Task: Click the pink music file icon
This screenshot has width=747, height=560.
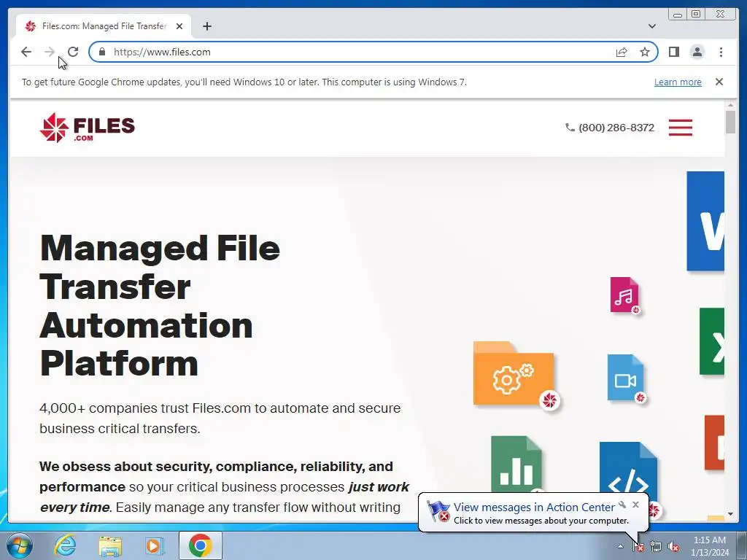Action: coord(624,295)
